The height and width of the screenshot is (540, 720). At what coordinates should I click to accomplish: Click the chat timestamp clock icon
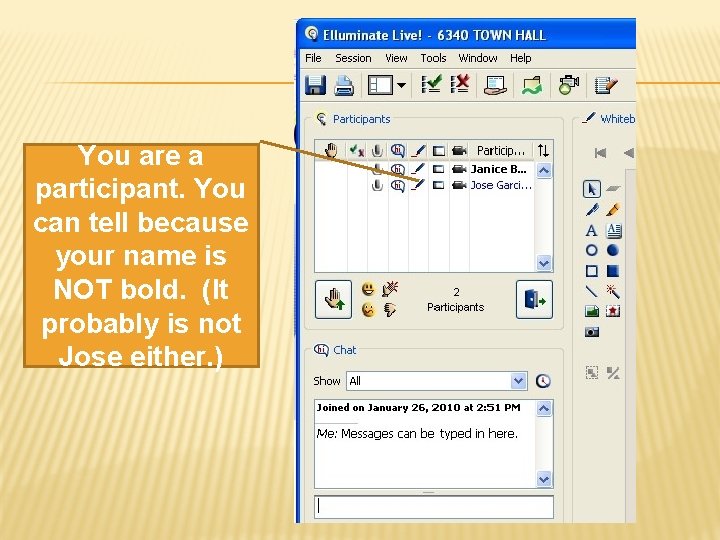(x=543, y=381)
